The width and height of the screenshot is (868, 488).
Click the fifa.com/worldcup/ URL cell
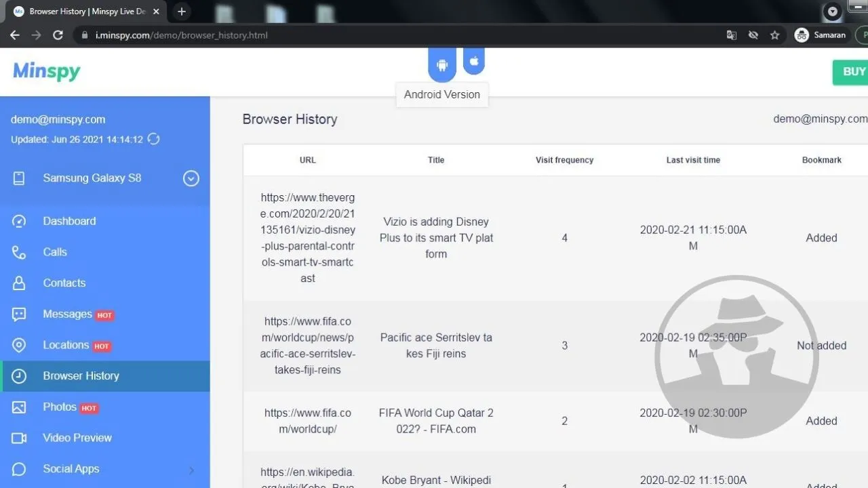point(308,421)
